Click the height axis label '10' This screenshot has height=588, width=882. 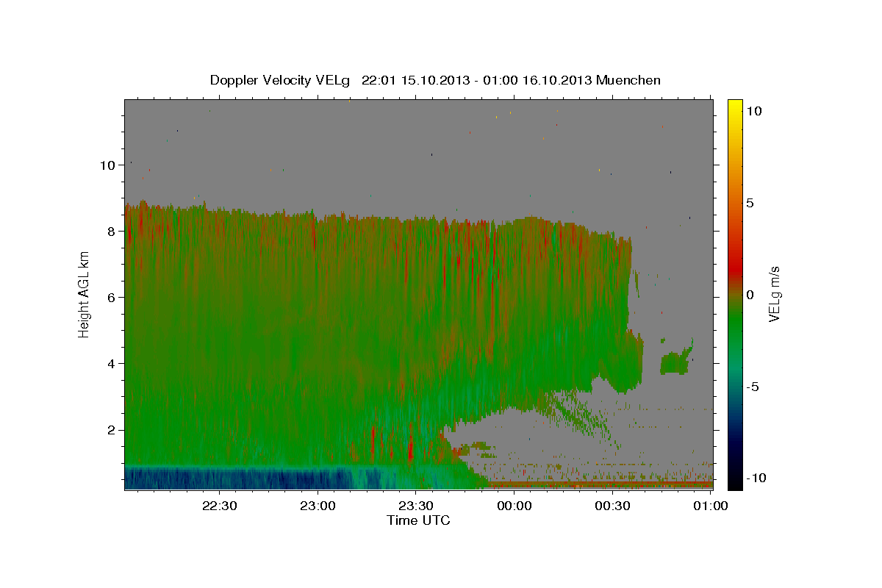108,165
